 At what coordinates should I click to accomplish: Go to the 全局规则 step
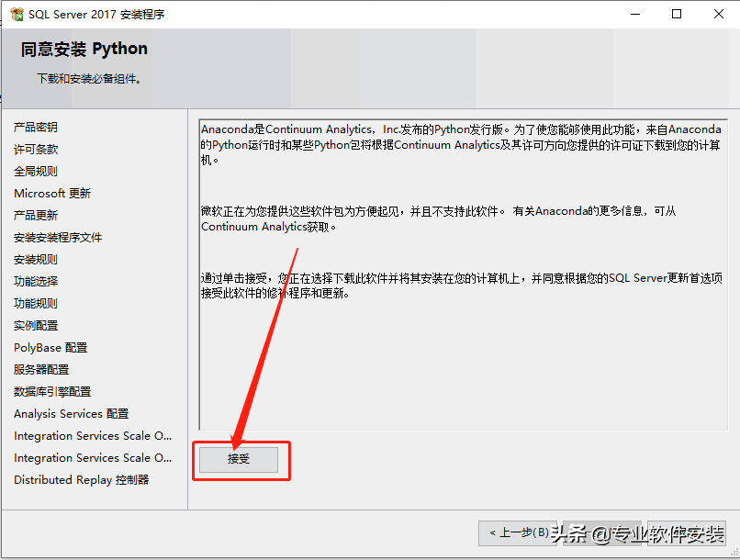pyautogui.click(x=36, y=171)
